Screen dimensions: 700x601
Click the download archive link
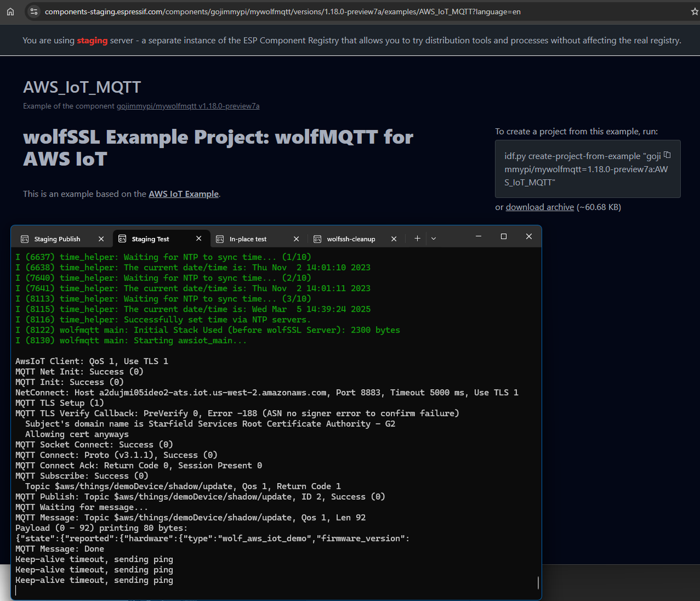click(540, 207)
